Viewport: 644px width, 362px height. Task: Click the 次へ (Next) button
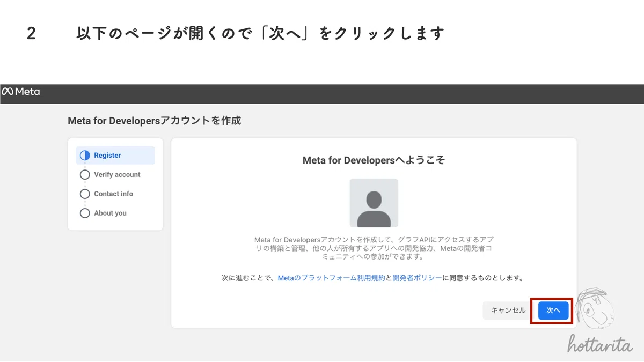[553, 311]
